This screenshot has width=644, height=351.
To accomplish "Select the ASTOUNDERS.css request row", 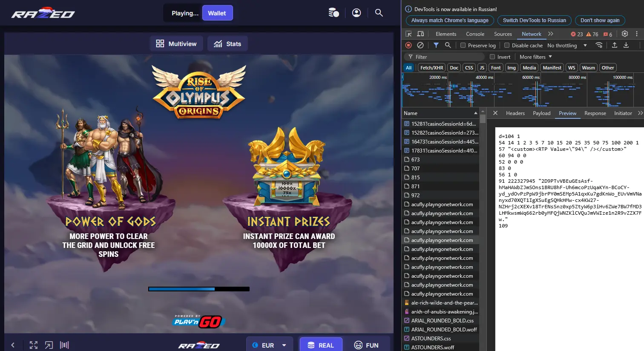I will pyautogui.click(x=440, y=338).
